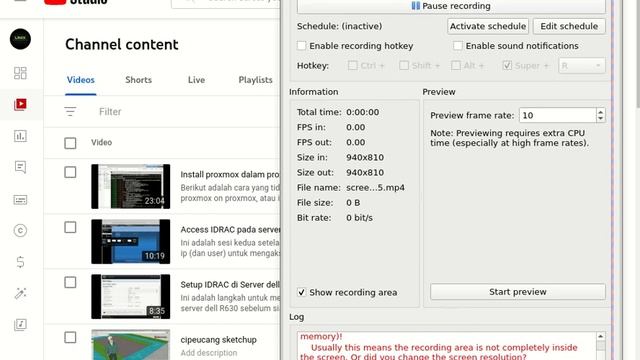
Task: Switch to the Videos tab
Action: pyautogui.click(x=80, y=80)
